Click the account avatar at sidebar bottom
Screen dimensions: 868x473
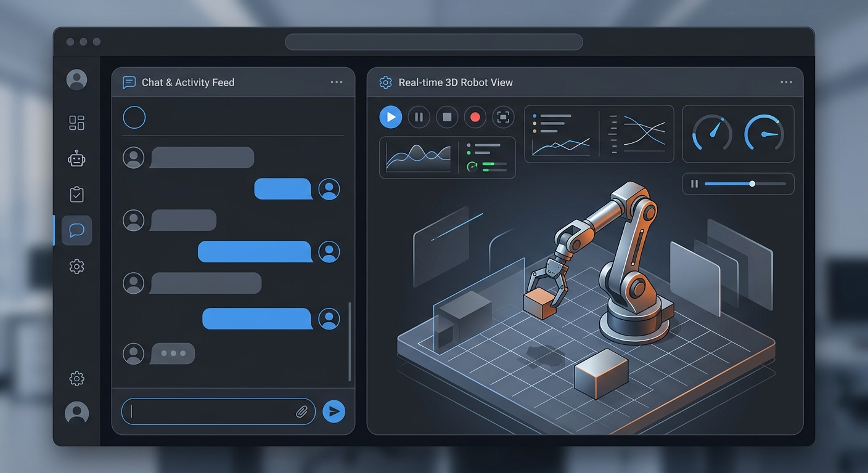pos(76,413)
